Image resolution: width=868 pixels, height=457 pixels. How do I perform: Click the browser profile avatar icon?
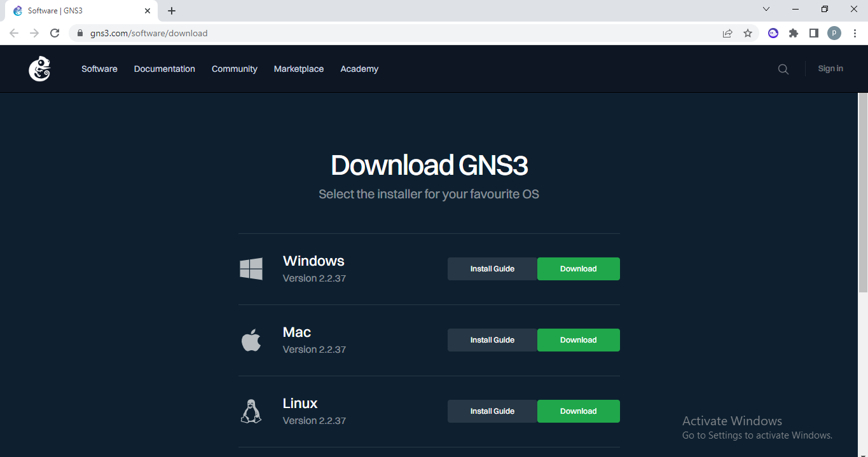point(834,32)
